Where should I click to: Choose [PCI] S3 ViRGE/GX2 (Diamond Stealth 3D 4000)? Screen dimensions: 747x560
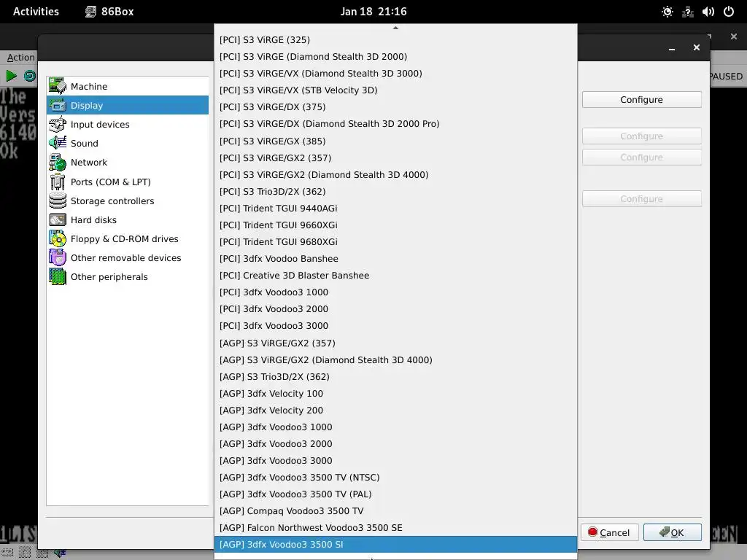395,175
